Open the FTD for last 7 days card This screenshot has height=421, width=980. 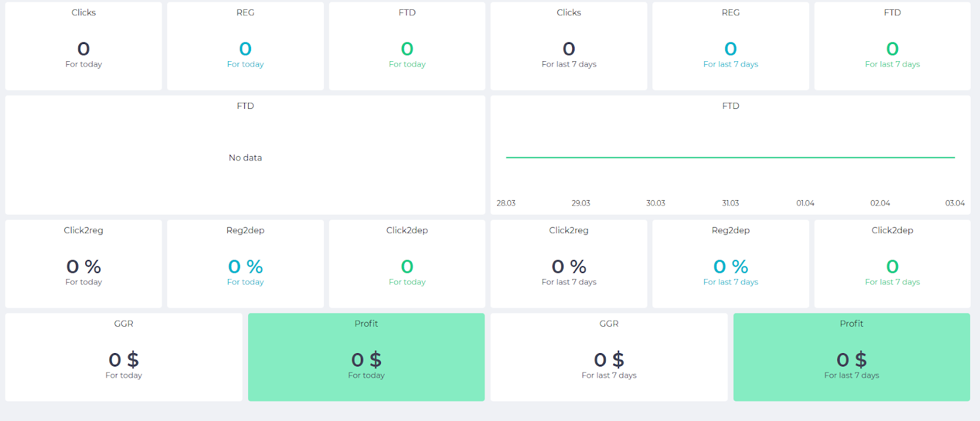[892, 47]
